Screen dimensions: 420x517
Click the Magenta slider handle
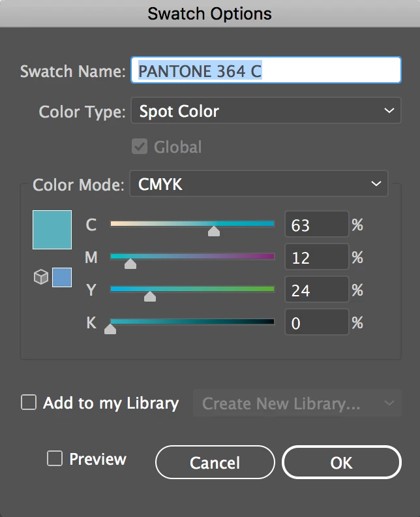tap(130, 264)
